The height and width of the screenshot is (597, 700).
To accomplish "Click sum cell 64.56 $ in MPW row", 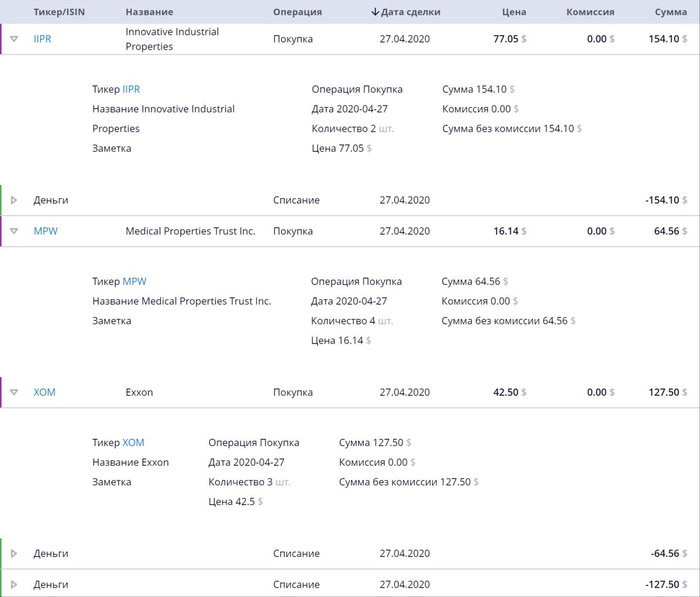I will pos(670,231).
